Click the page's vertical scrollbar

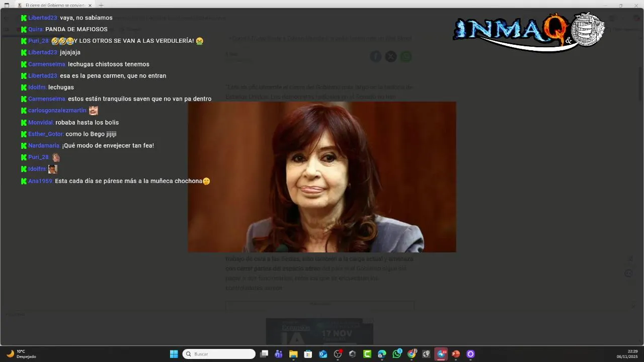[640, 83]
